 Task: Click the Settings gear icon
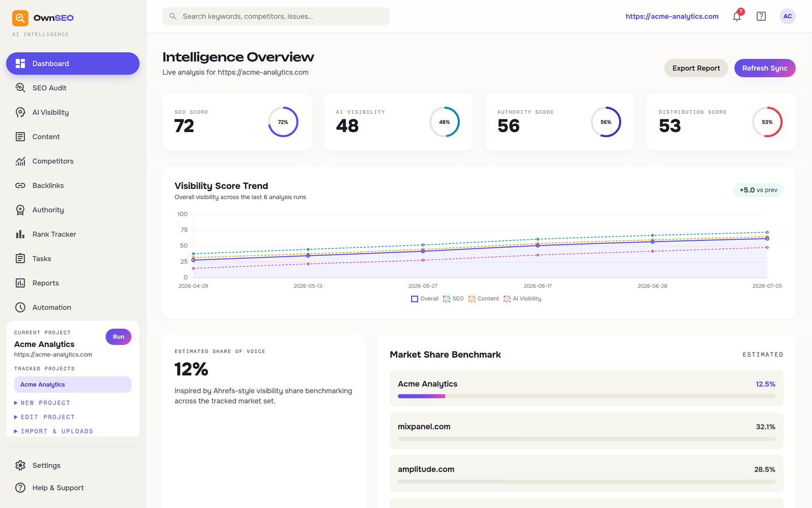click(20, 465)
